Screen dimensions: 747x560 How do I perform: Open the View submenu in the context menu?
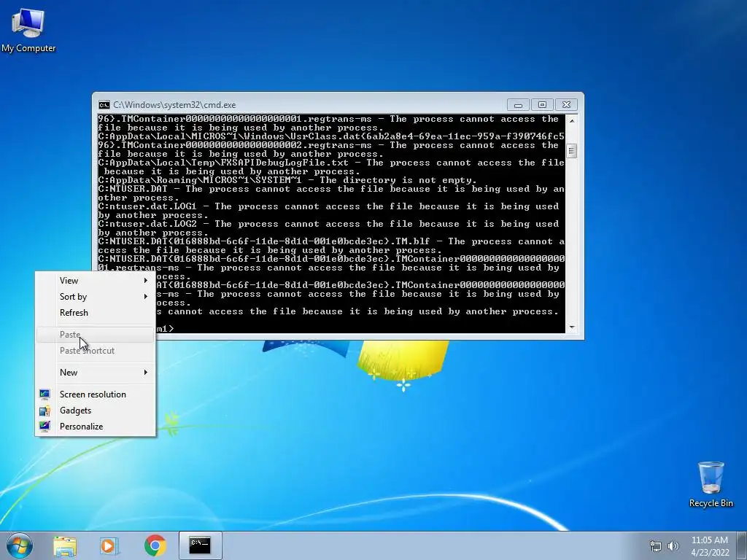coord(96,281)
